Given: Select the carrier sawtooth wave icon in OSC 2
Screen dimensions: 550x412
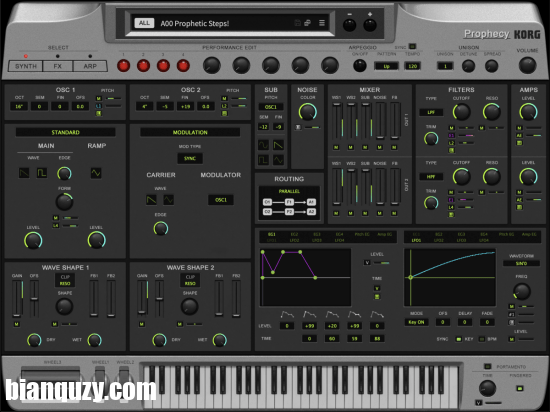Looking at the screenshot, I should click(151, 200).
